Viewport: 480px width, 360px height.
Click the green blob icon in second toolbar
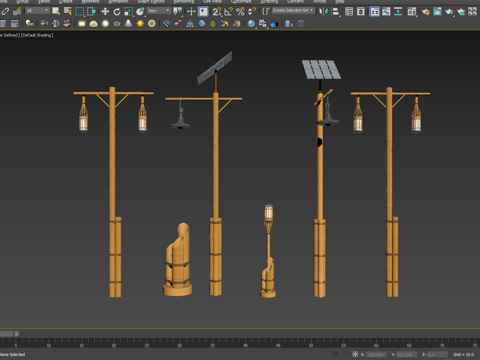click(x=213, y=23)
